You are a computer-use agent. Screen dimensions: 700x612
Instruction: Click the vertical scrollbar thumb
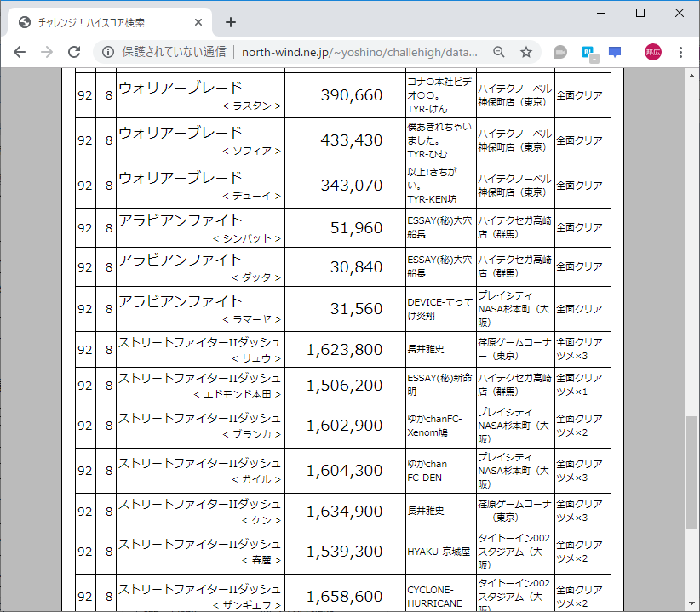coord(692,472)
